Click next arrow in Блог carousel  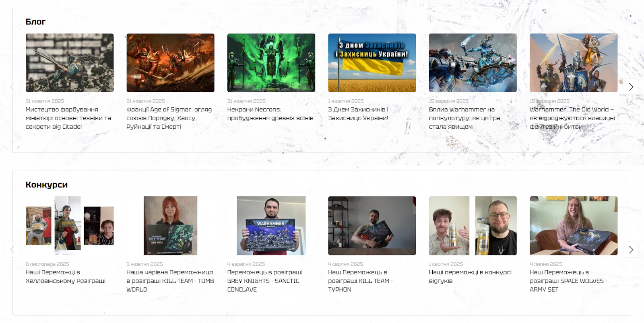click(631, 87)
